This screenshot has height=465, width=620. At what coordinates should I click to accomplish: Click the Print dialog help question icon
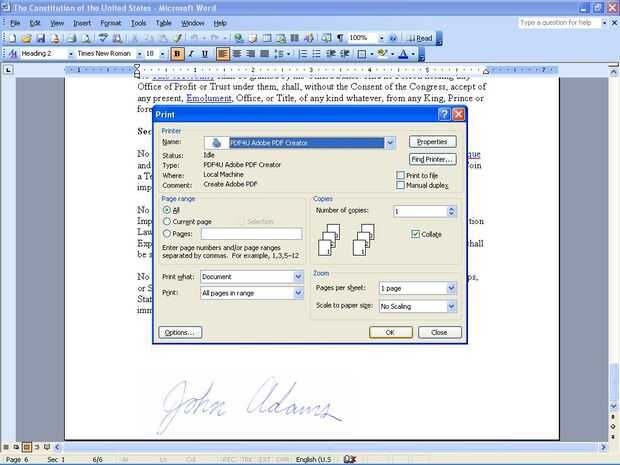click(444, 114)
